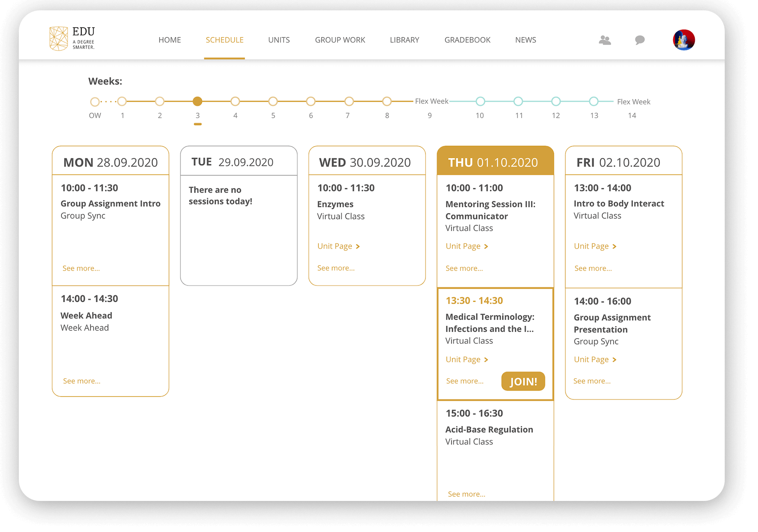Image resolution: width=758 pixels, height=532 pixels.
Task: Click chevron beside Enzymes Unit Page
Action: (x=358, y=247)
